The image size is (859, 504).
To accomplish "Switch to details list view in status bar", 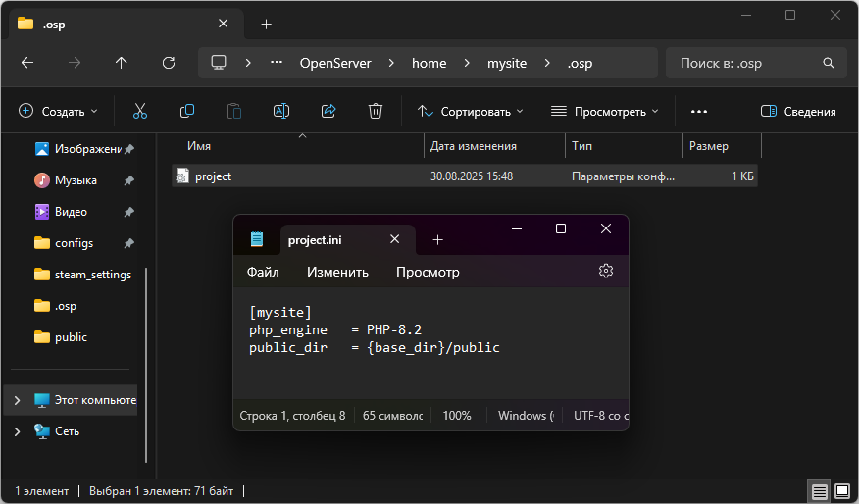I will click(819, 490).
